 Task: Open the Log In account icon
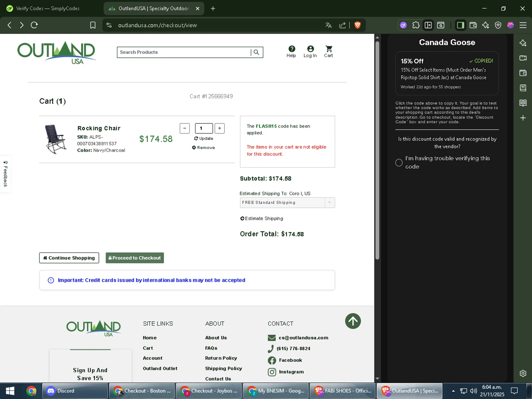pos(310,51)
